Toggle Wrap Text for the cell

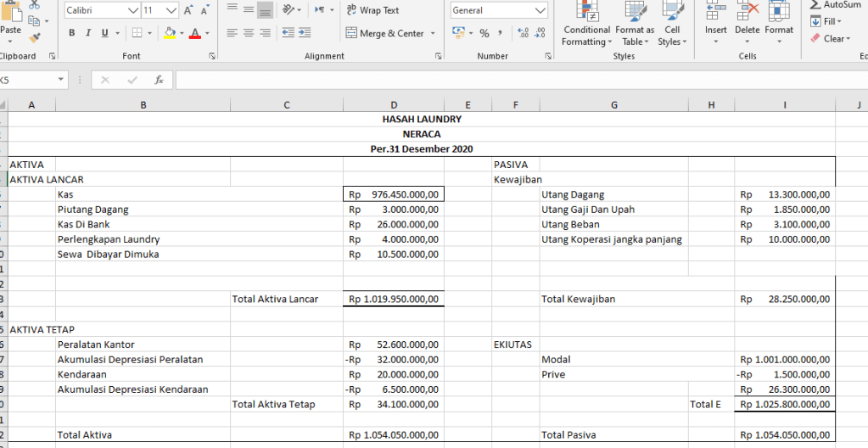[372, 10]
